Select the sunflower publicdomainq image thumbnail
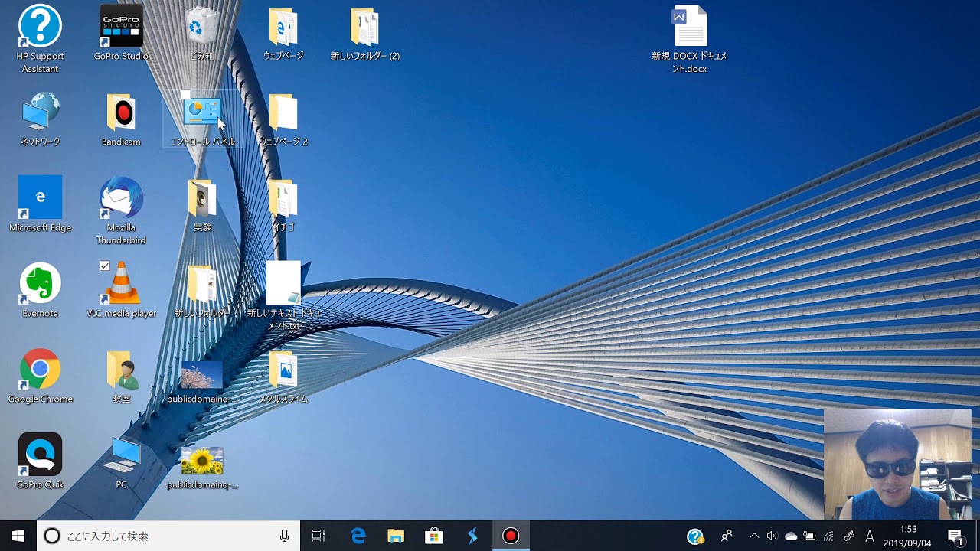980x551 pixels. [202, 461]
